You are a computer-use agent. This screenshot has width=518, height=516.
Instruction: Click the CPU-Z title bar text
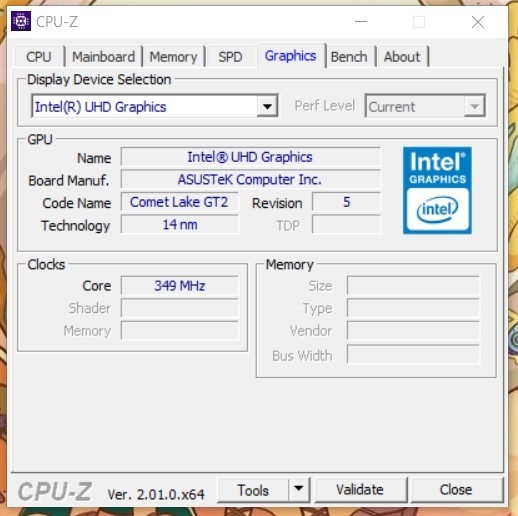(x=57, y=22)
